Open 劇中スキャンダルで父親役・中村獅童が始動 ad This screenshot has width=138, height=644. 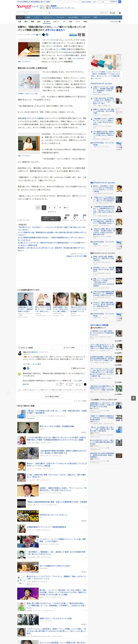pos(57,426)
